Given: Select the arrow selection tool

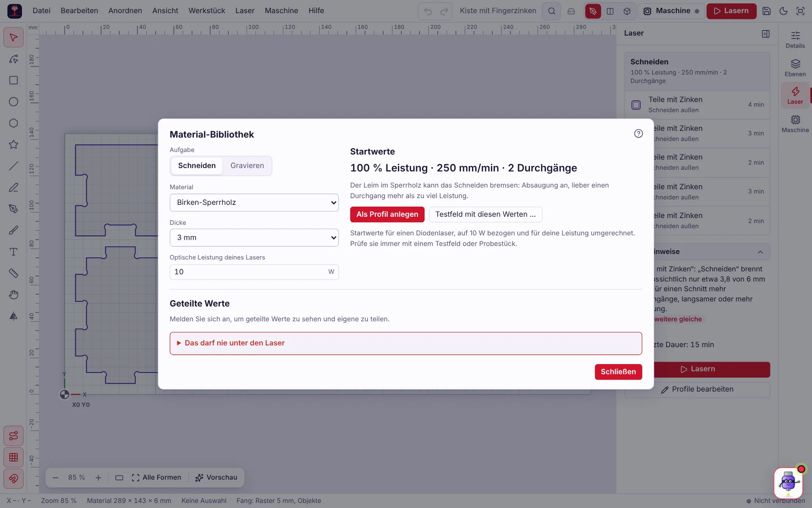Looking at the screenshot, I should (x=14, y=38).
